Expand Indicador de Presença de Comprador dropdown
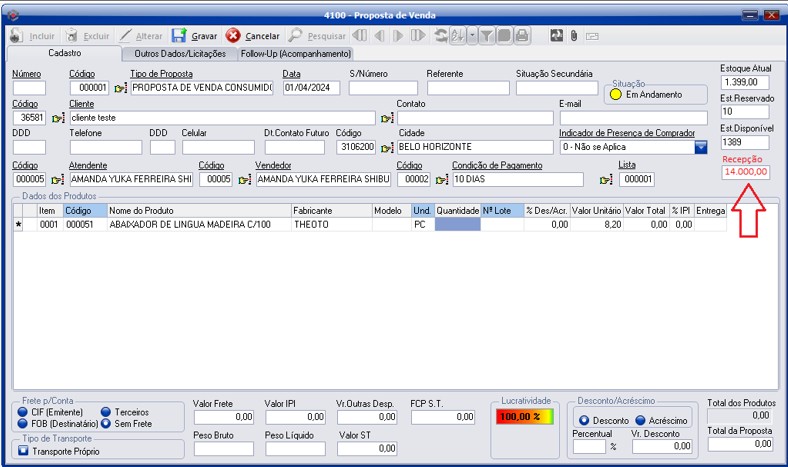Viewport: 788px width, 467px height. pos(701,147)
